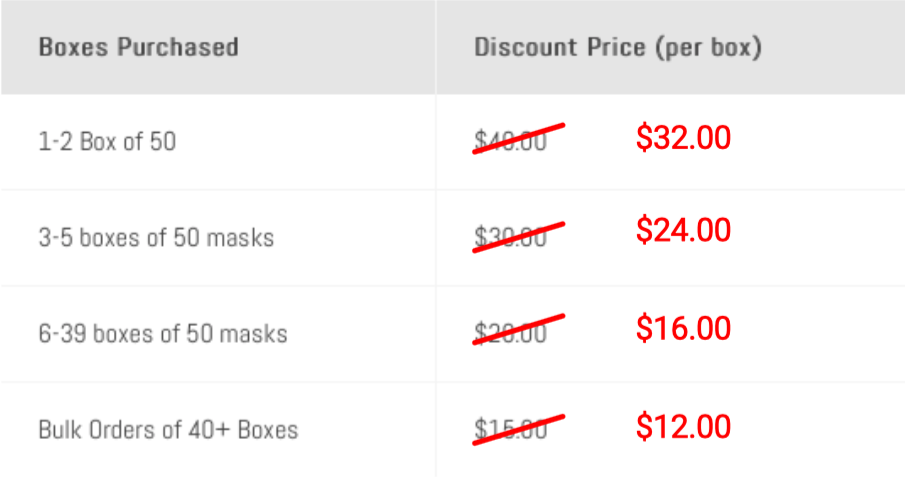Click the red $12.00 discounted price
Viewport: 905px width, 485px height.
pos(683,426)
